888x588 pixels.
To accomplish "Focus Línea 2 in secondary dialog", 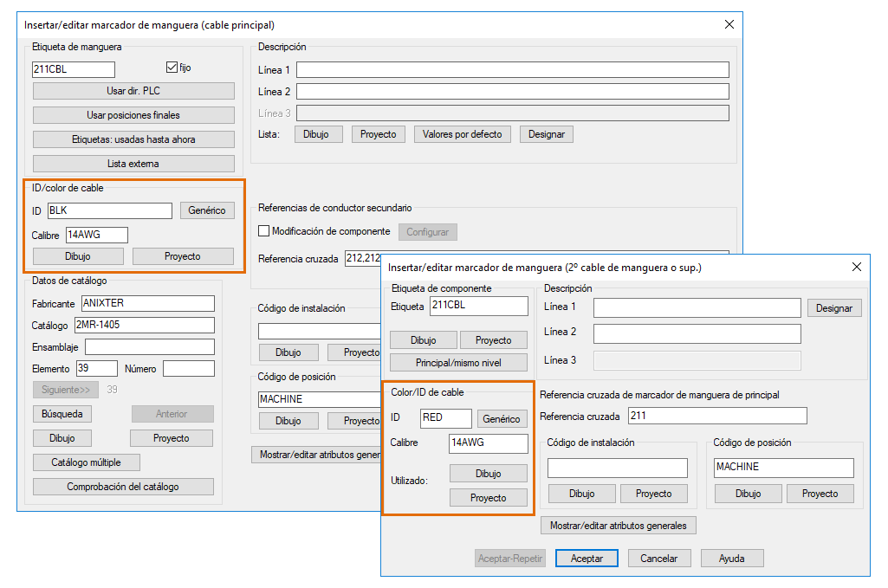I will [x=697, y=333].
